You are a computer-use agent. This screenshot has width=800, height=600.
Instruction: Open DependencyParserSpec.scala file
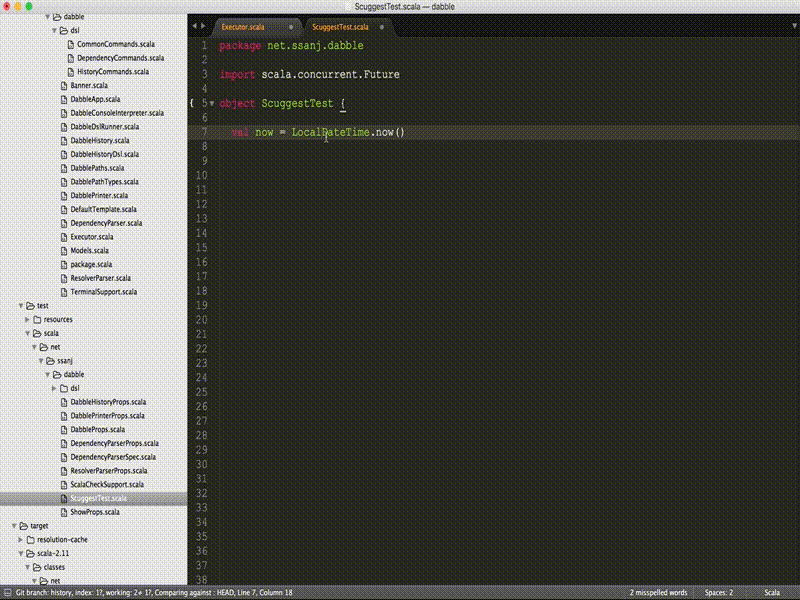coord(113,458)
